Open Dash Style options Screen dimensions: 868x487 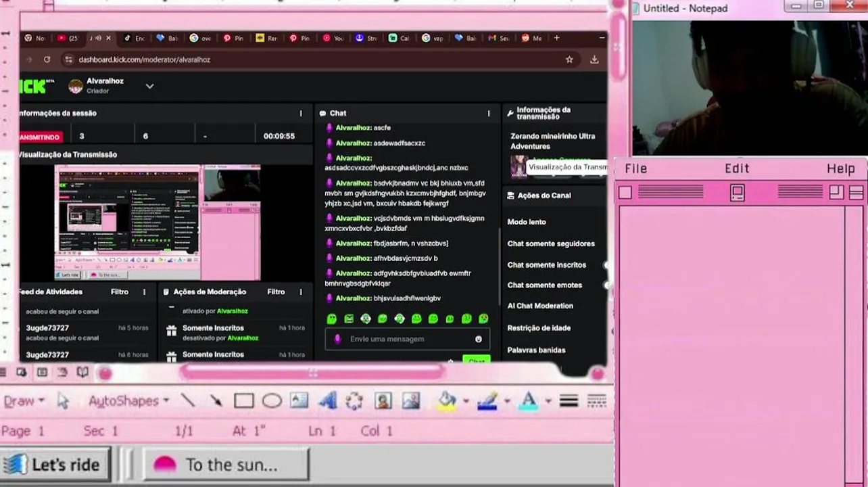click(596, 401)
